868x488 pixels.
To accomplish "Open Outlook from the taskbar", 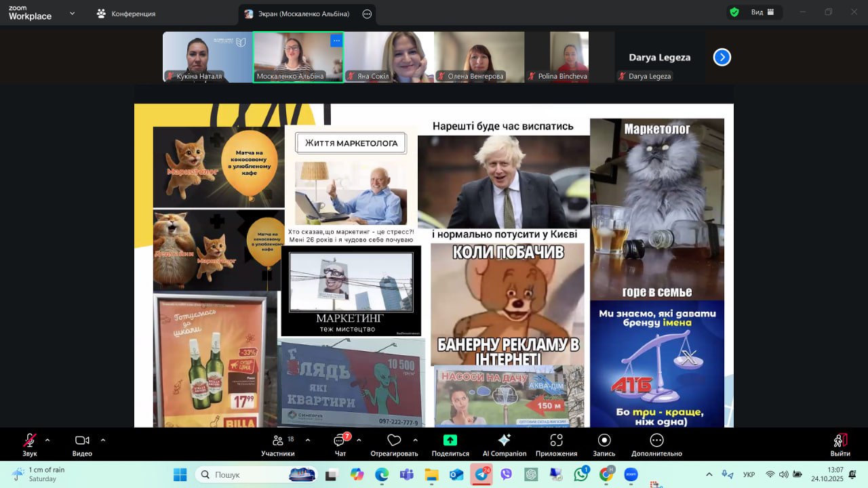I will [x=456, y=474].
